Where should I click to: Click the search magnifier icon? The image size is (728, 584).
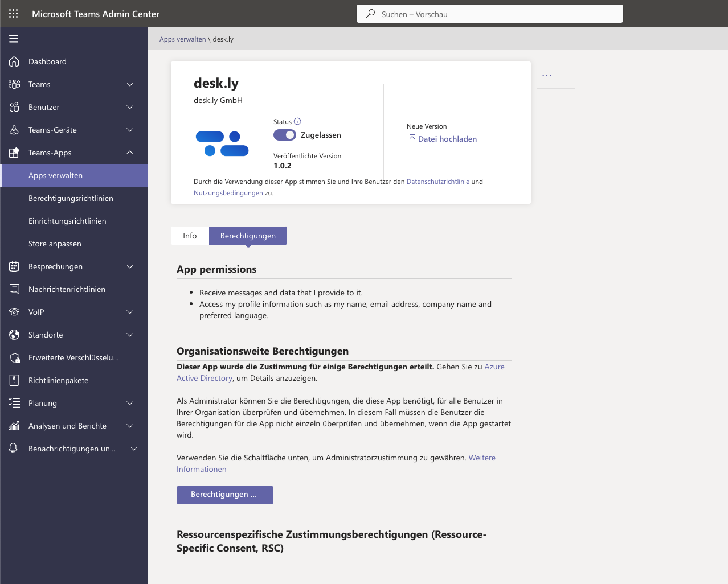(370, 14)
